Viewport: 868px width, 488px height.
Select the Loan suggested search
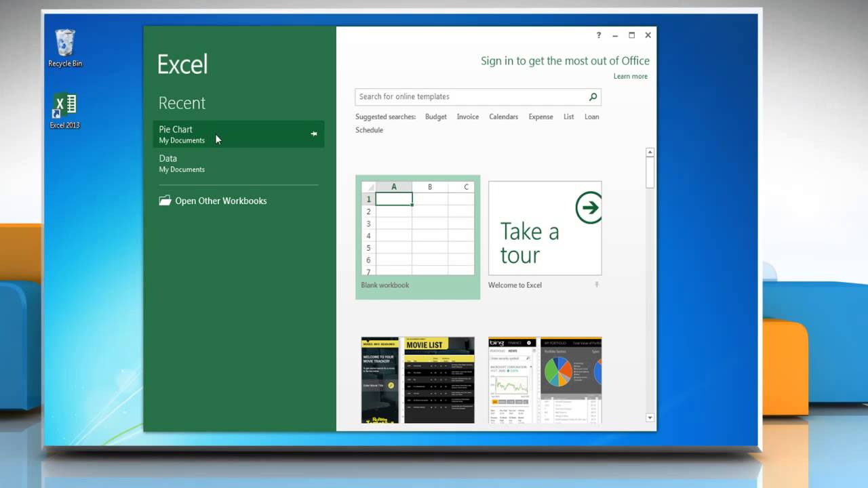592,117
